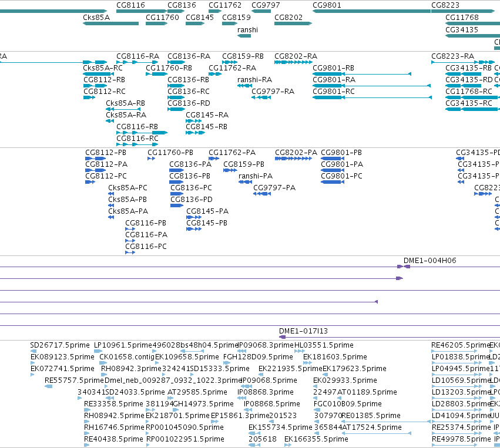Image resolution: width=500 pixels, height=448 pixels.
Task: Click EST RE40438.5prime
Action: 113,439
